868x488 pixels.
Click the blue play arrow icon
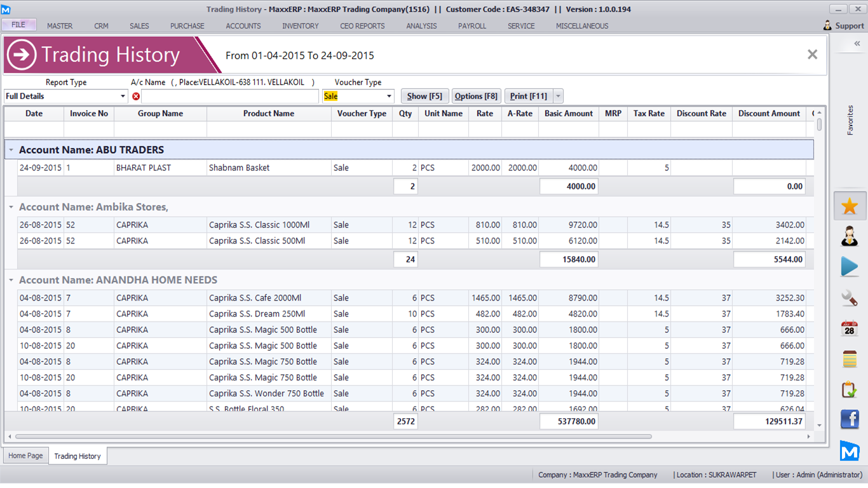pos(850,267)
